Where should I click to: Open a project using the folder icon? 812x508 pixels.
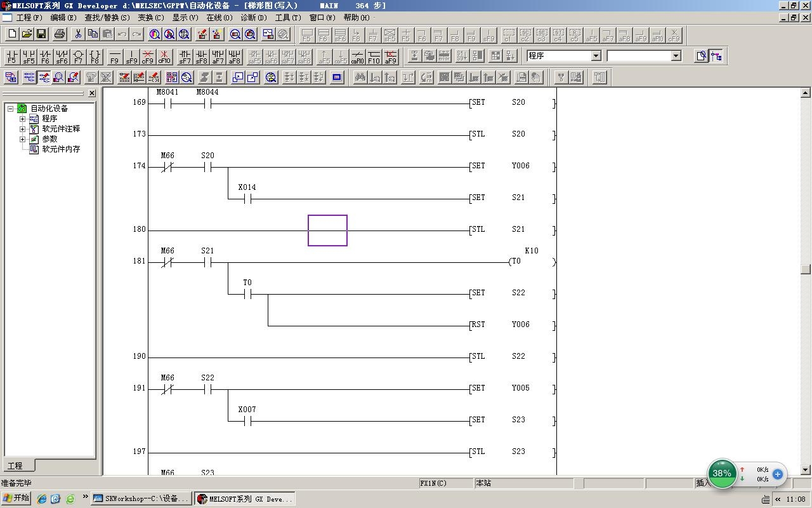(x=27, y=34)
